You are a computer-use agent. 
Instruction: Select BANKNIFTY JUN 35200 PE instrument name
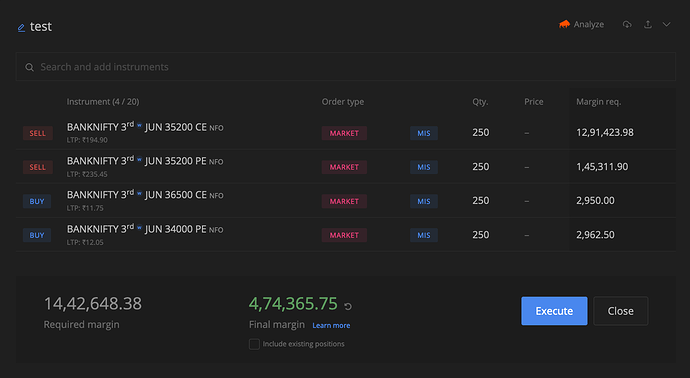click(x=137, y=161)
